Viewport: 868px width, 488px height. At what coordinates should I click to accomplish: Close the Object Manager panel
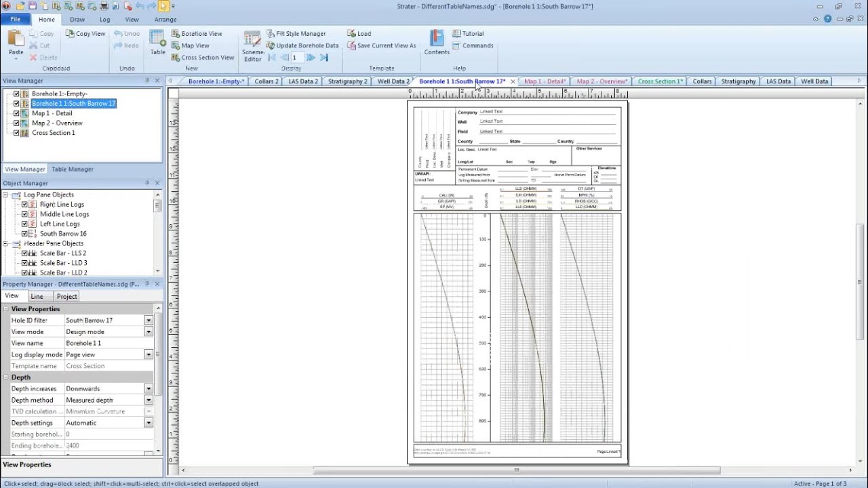click(x=157, y=183)
